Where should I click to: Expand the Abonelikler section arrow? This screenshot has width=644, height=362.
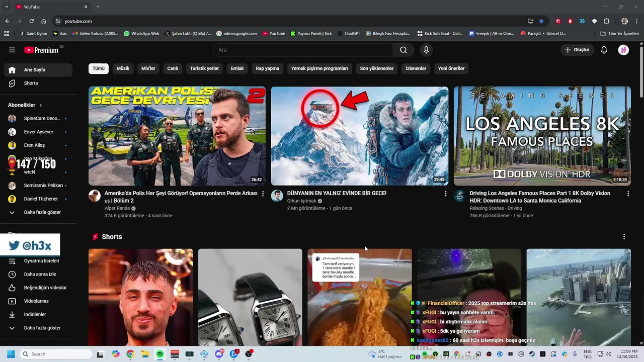41,105
